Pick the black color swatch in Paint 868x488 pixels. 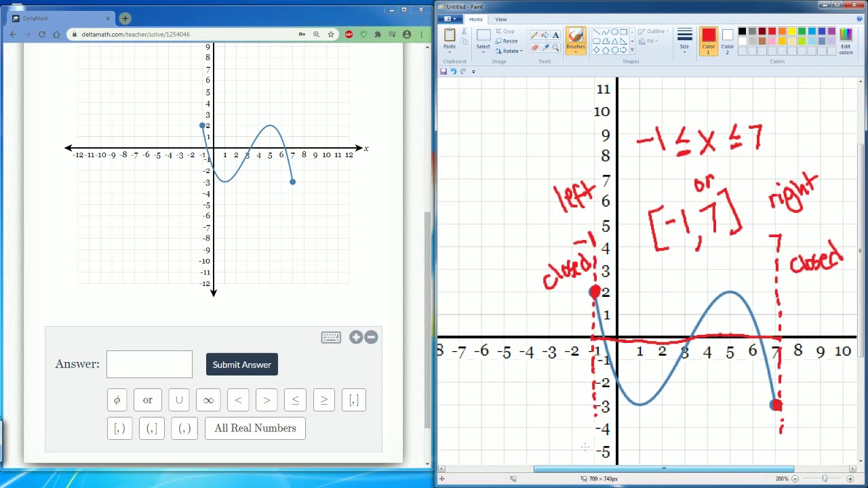(742, 31)
